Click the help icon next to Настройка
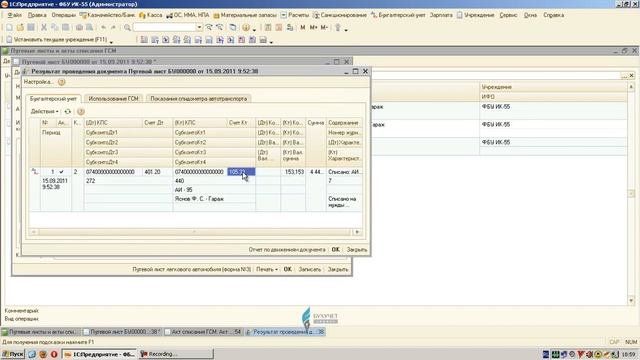 point(61,82)
